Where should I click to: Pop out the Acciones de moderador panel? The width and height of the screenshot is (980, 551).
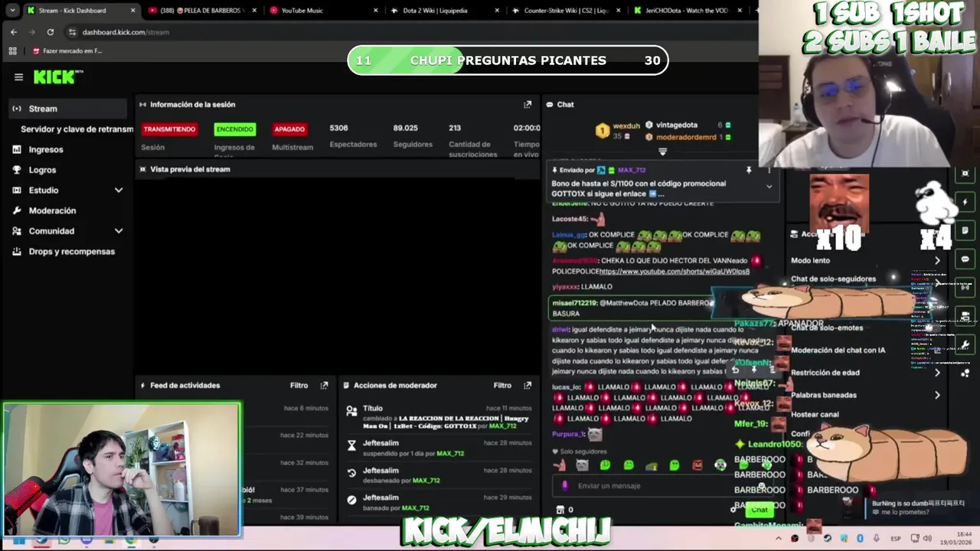[528, 385]
